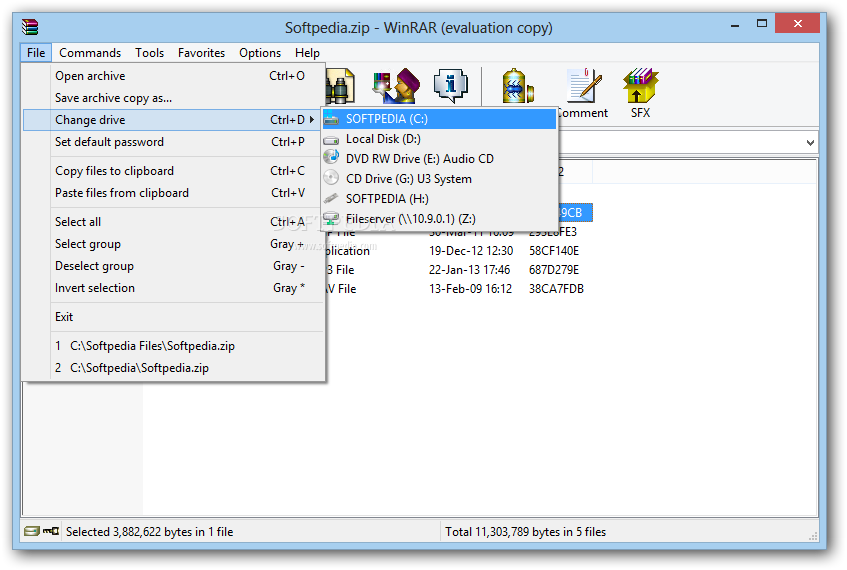Click the Comment toolbar icon
This screenshot has height=570, width=847.
(x=583, y=85)
